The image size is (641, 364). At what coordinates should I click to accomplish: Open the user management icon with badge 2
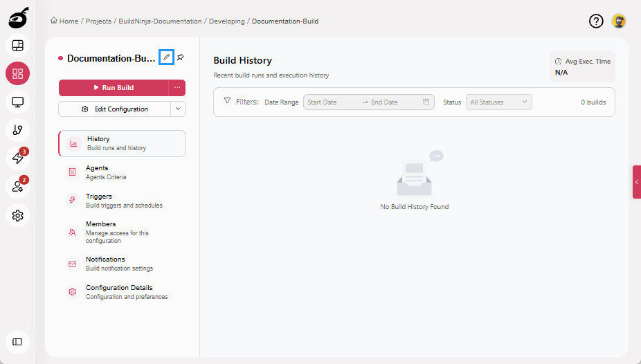[17, 187]
